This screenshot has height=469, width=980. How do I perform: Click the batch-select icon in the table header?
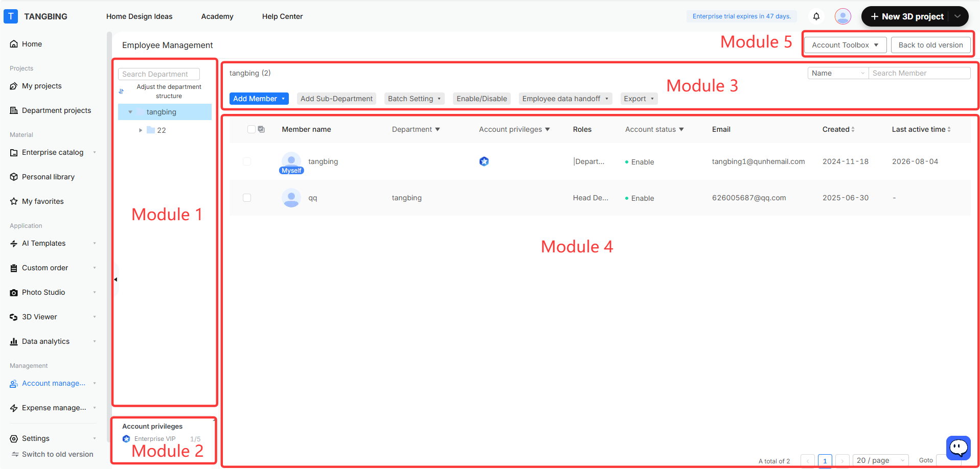261,129
